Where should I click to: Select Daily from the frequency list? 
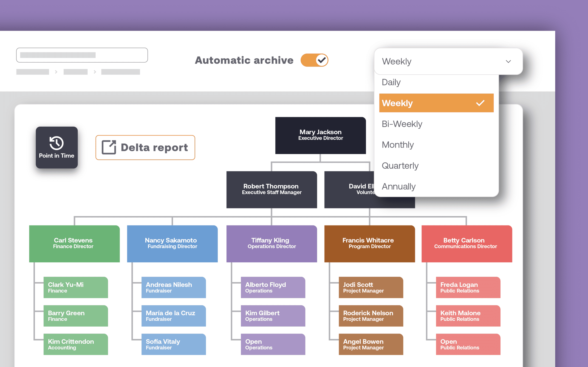pos(391,82)
